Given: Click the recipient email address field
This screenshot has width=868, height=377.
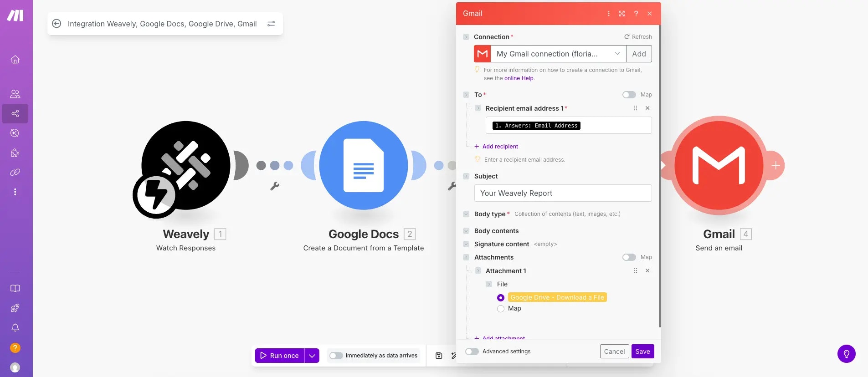Looking at the screenshot, I should pos(569,125).
